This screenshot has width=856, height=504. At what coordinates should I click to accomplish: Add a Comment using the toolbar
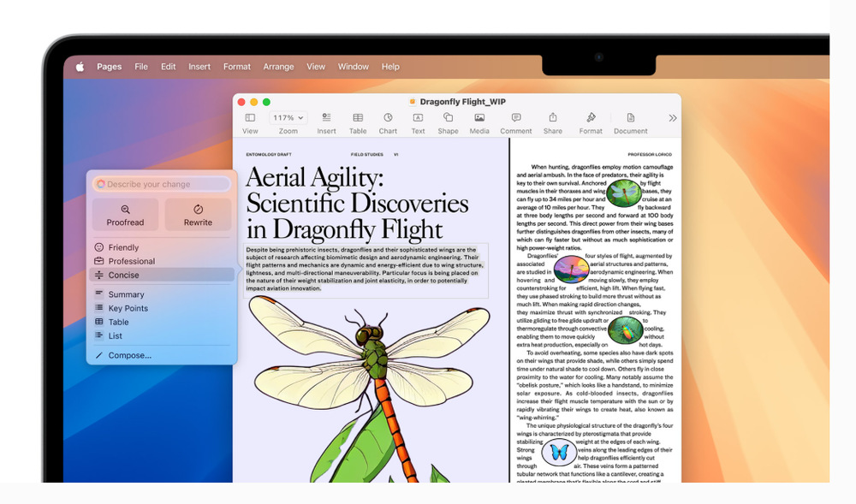point(516,118)
